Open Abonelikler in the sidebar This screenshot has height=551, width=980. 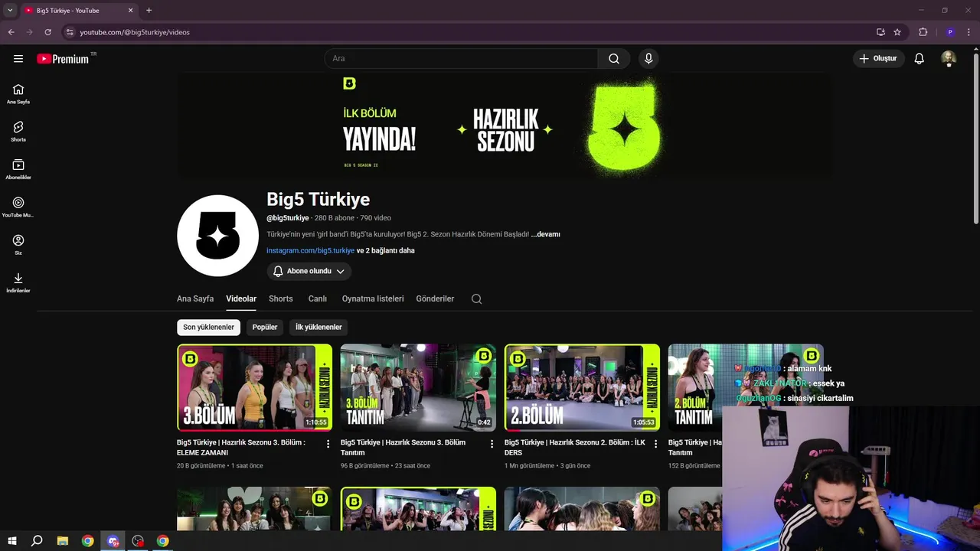(x=18, y=169)
